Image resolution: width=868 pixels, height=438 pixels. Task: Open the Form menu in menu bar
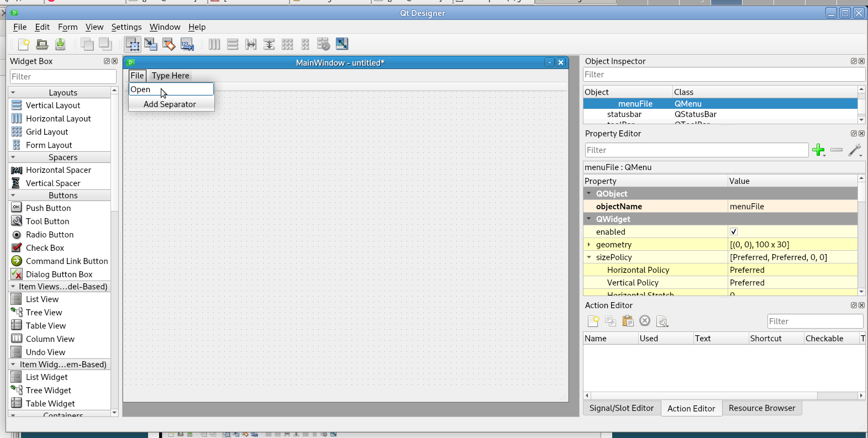(67, 27)
